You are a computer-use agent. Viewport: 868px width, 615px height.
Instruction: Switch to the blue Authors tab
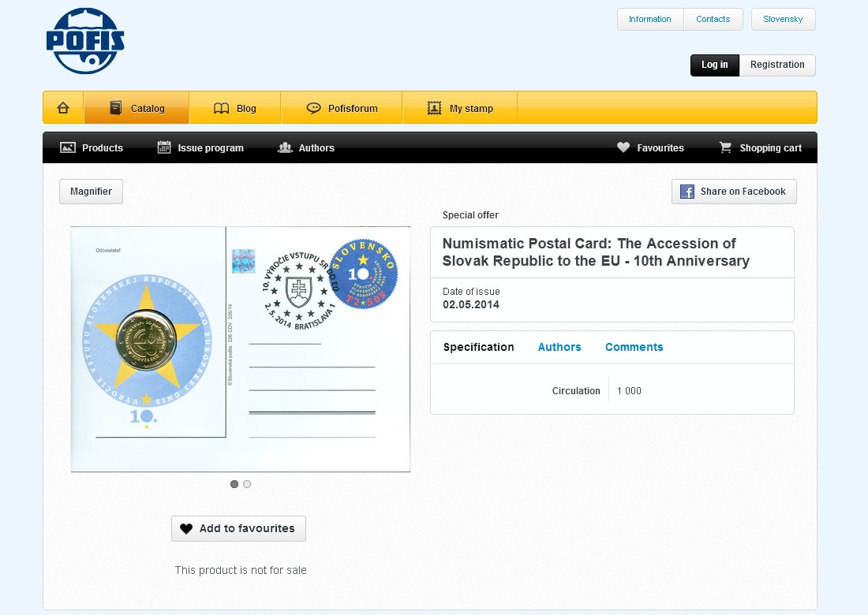(559, 347)
